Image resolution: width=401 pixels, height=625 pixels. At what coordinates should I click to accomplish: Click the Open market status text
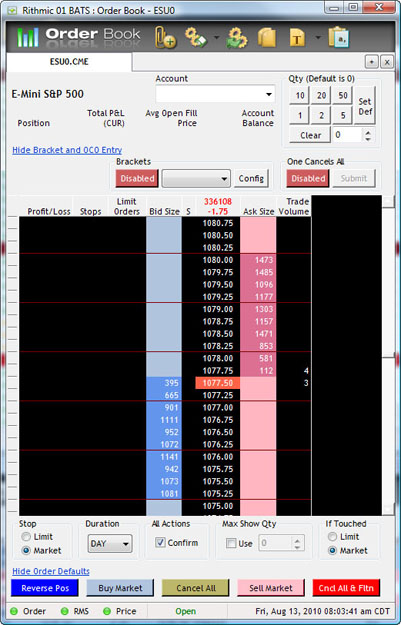(x=185, y=611)
